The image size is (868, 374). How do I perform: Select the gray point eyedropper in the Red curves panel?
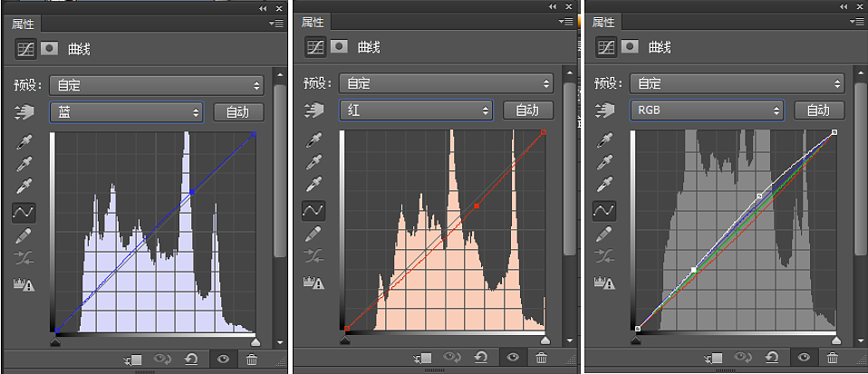(x=313, y=161)
